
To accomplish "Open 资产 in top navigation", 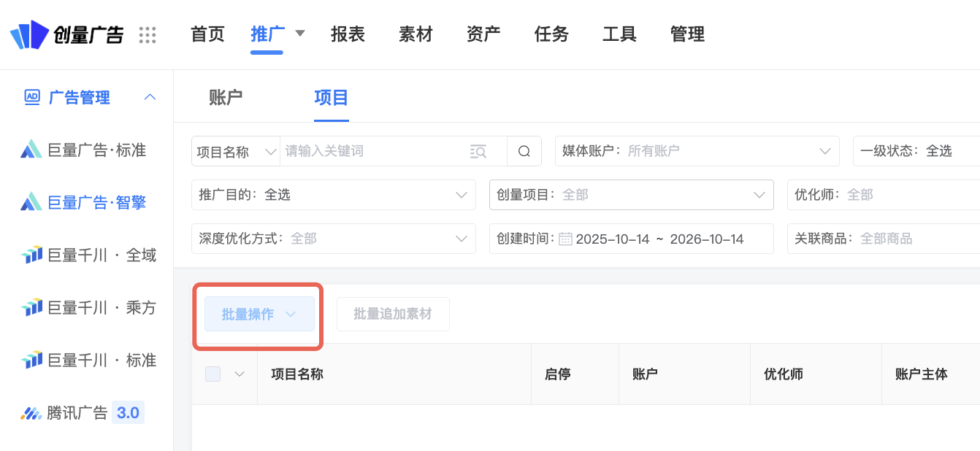I will coord(483,34).
